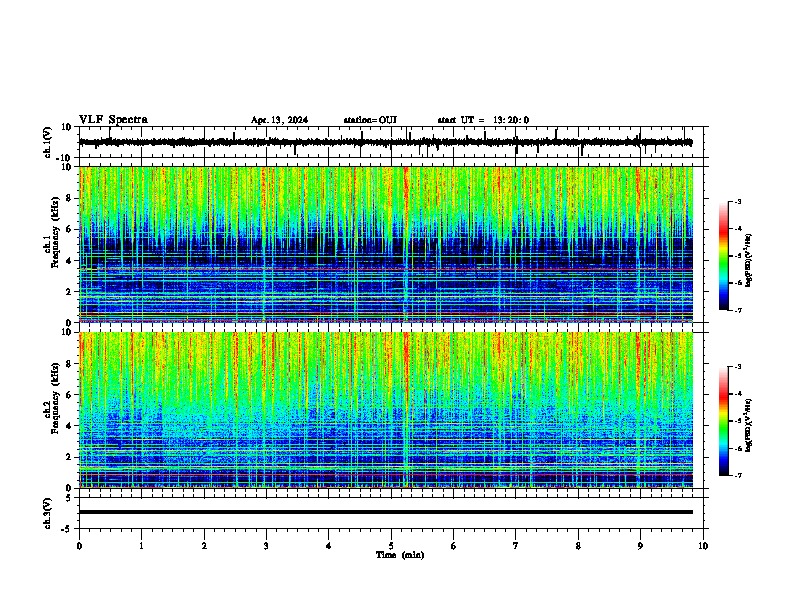Click the "8" kHz tick of ch.2 spectrogram
This screenshot has height=612, width=792.
[x=71, y=364]
